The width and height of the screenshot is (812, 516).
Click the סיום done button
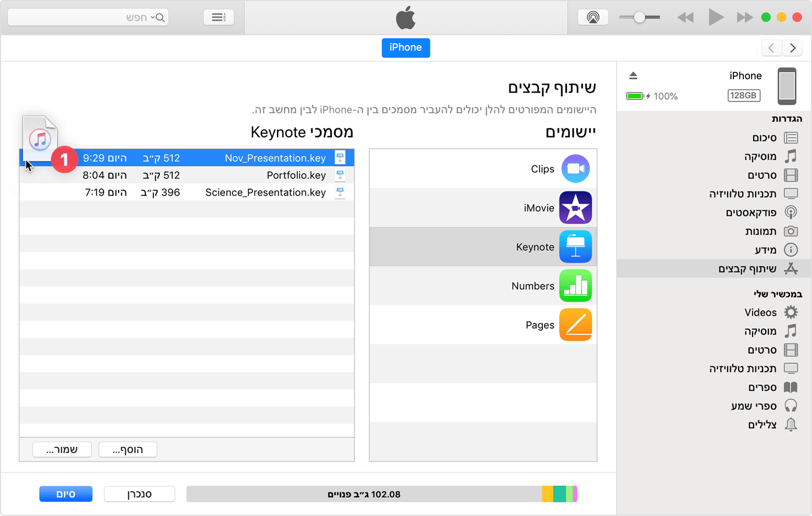[66, 494]
